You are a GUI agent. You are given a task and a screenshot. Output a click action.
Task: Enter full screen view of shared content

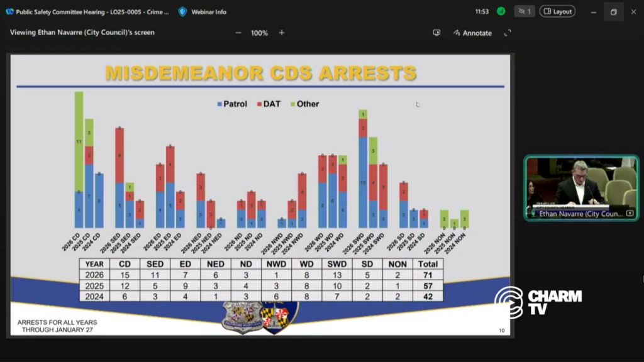508,33
